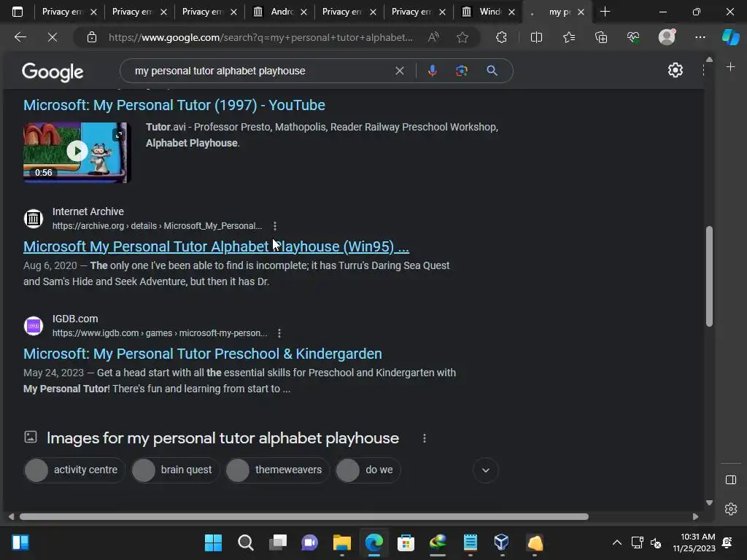Open clock and date 10:31 AM
This screenshot has width=747, height=560.
tap(694, 542)
